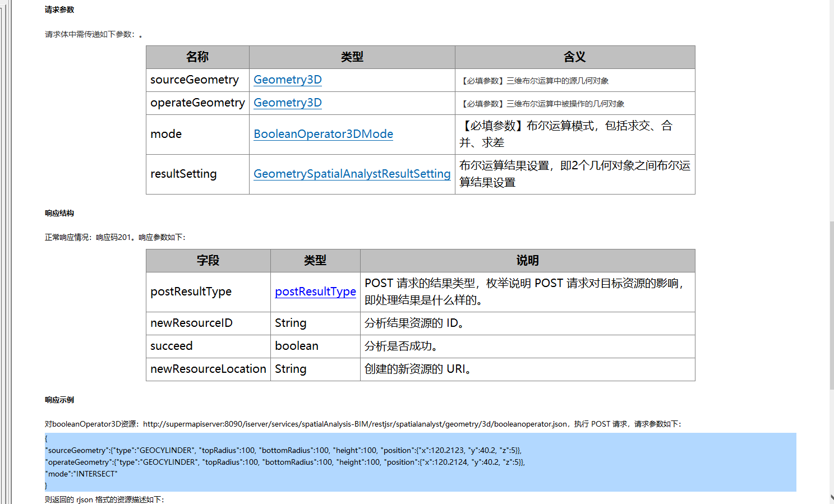Click the 名称 column header
The image size is (834, 504).
coord(197,57)
